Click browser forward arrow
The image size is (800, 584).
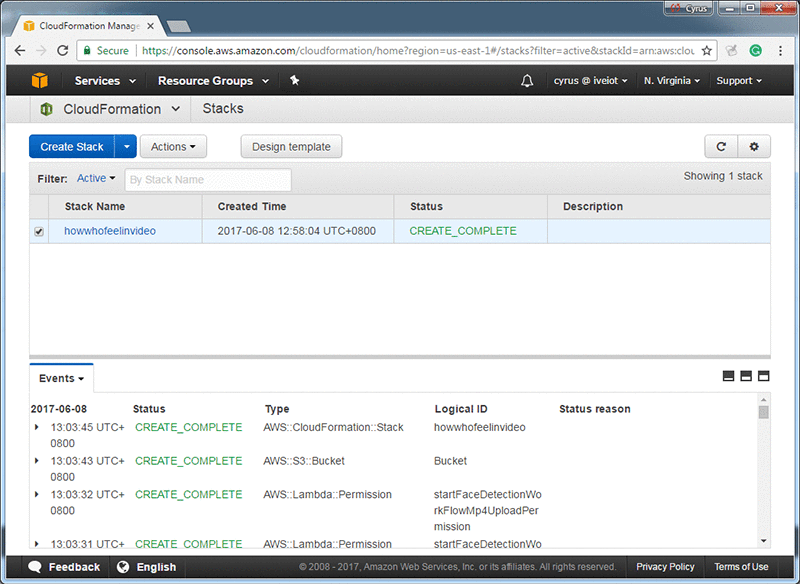point(41,50)
